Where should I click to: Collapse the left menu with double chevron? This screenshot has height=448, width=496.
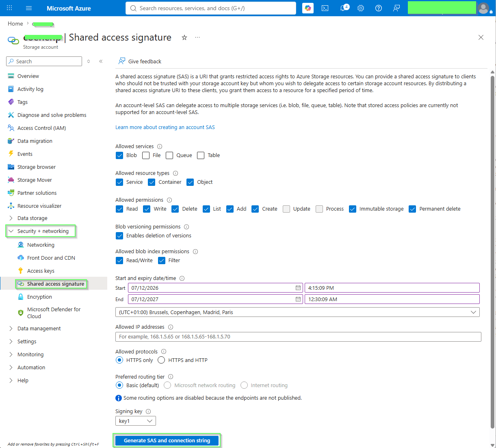(x=101, y=61)
